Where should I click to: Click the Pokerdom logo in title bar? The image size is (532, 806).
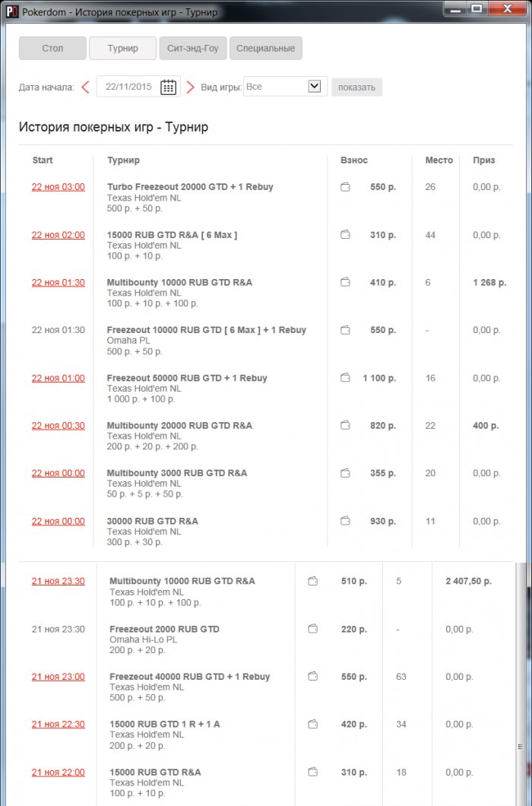click(11, 12)
